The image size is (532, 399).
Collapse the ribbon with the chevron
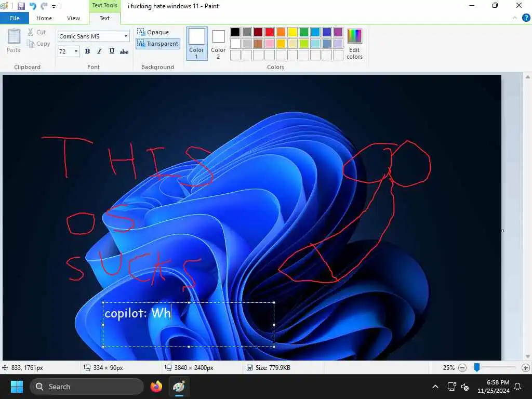coord(515,18)
